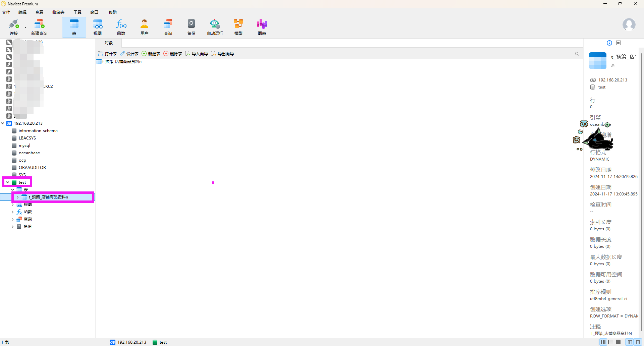The width and height of the screenshot is (644, 346).
Task: Open the 模型 model toolbar icon
Action: (238, 27)
